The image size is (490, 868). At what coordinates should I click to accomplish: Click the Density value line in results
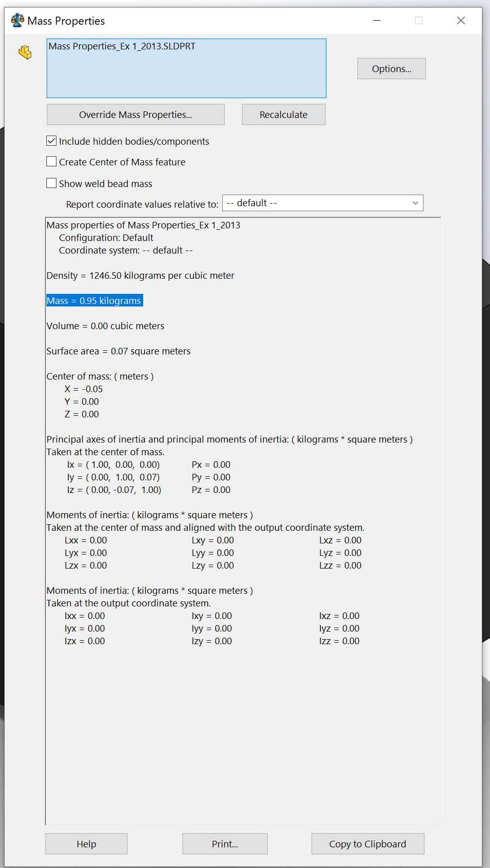140,276
